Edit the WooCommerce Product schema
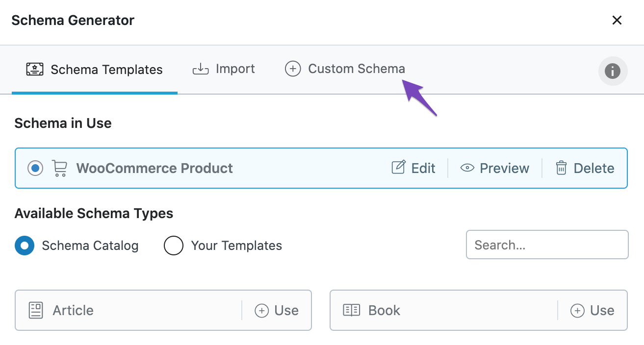Screen dimensions: 644x345 [x=413, y=168]
